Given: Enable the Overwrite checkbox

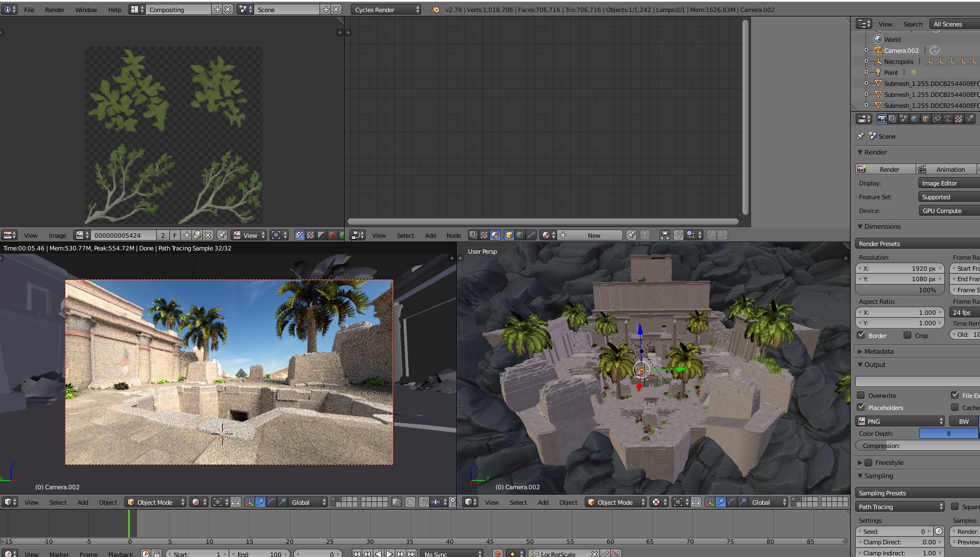Looking at the screenshot, I should click(x=861, y=395).
